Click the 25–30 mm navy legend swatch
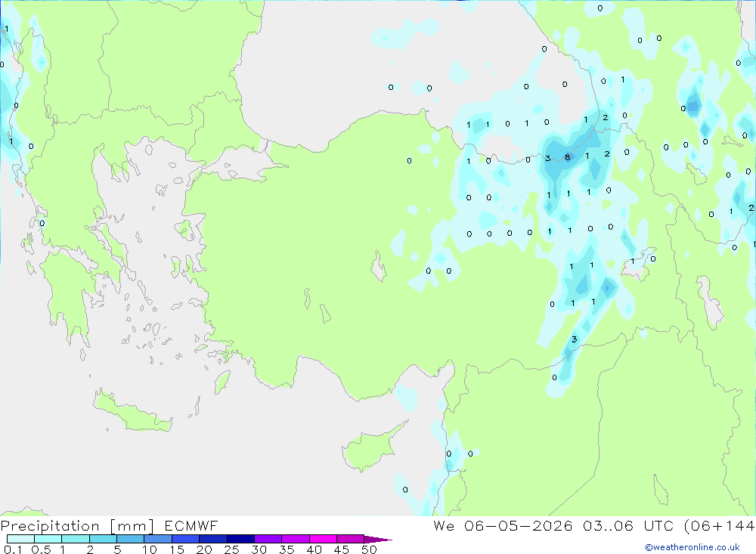The width and height of the screenshot is (756, 554). tap(240, 539)
